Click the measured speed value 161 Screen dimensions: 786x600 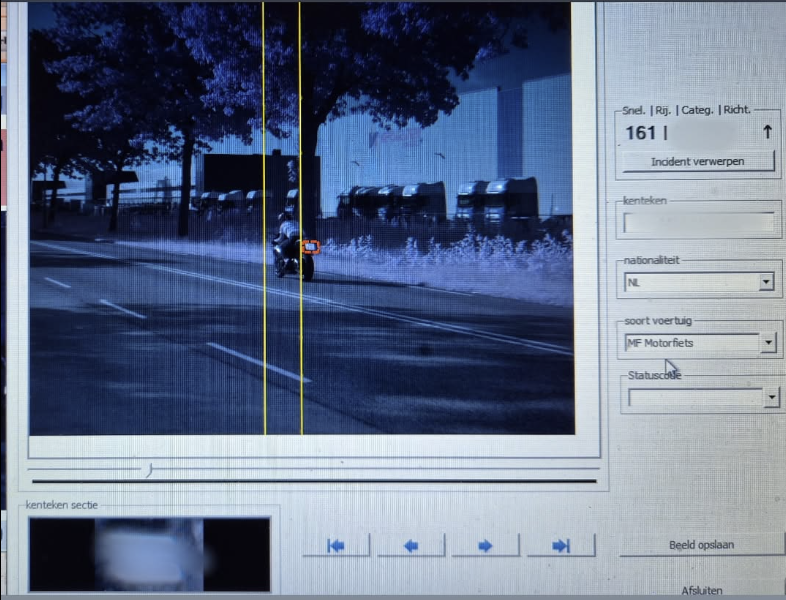(x=641, y=133)
